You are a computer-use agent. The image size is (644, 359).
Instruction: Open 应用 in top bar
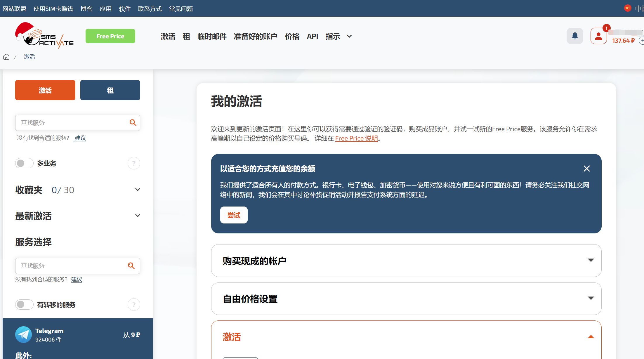pos(105,9)
